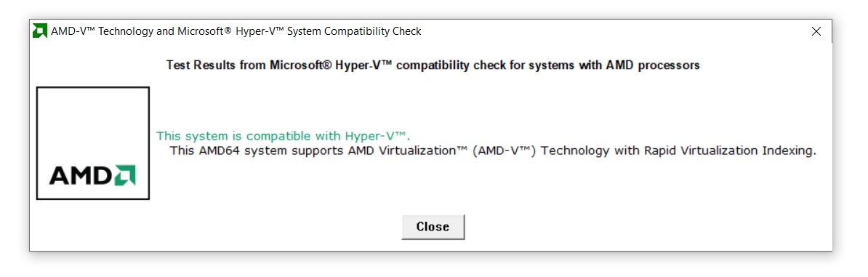
Task: Click the 'Rapid Virtualization Indexing.' text
Action: pos(730,150)
